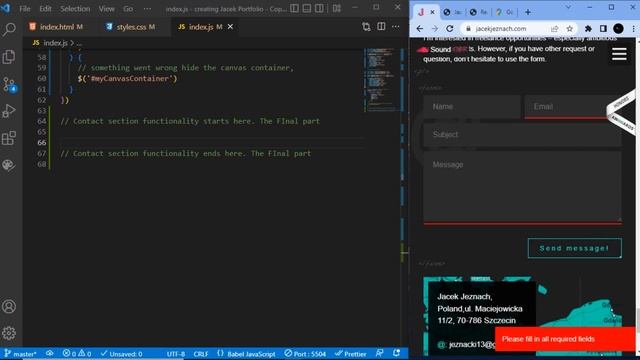Toggle the bottom panel layout icon
This screenshot has width=640, height=360.
307,8
